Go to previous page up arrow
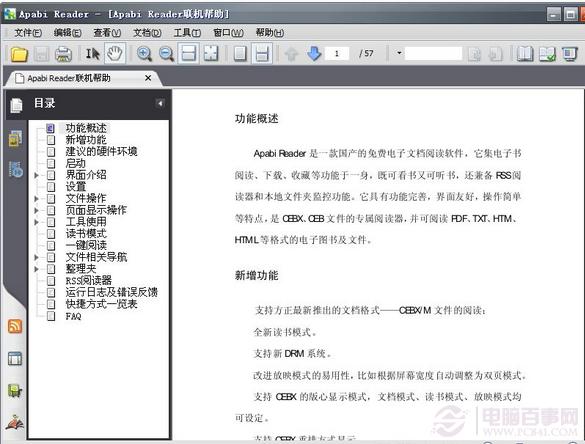This screenshot has width=585, height=444. (291, 54)
